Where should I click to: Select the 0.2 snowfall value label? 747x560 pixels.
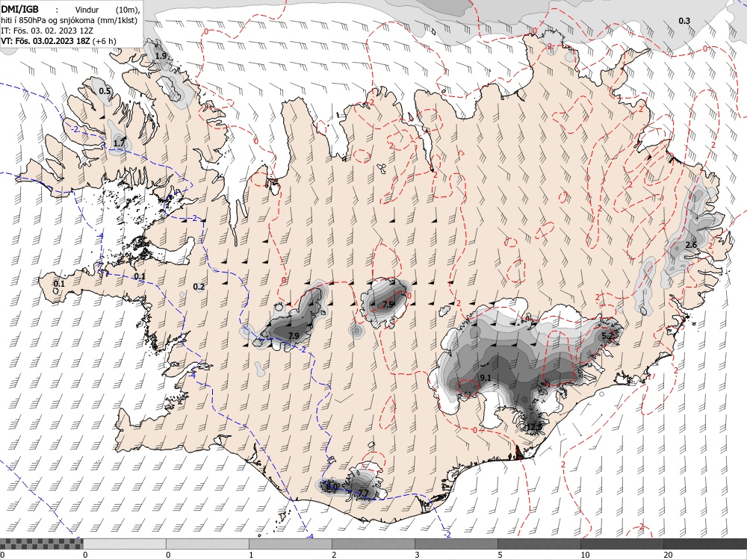(x=199, y=286)
